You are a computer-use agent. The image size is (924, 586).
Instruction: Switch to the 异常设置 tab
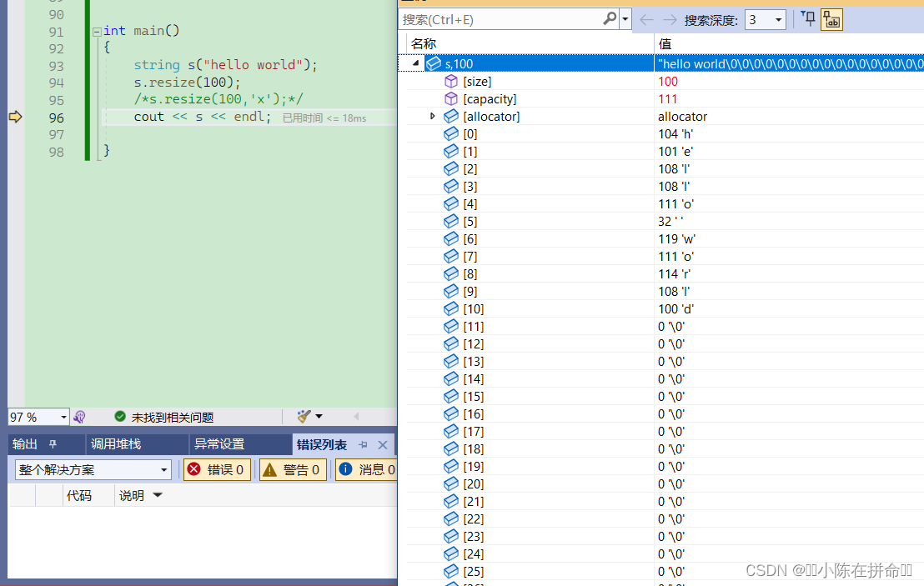pos(219,444)
